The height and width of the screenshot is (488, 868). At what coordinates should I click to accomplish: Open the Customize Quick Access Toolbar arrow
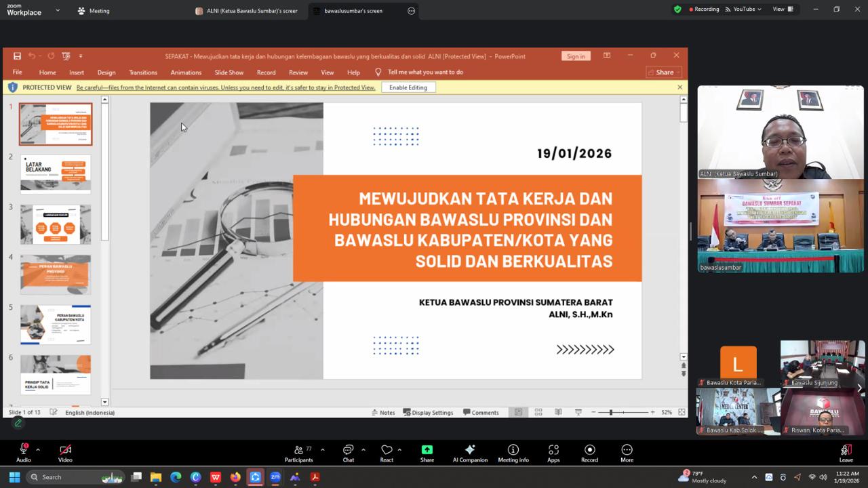point(80,56)
